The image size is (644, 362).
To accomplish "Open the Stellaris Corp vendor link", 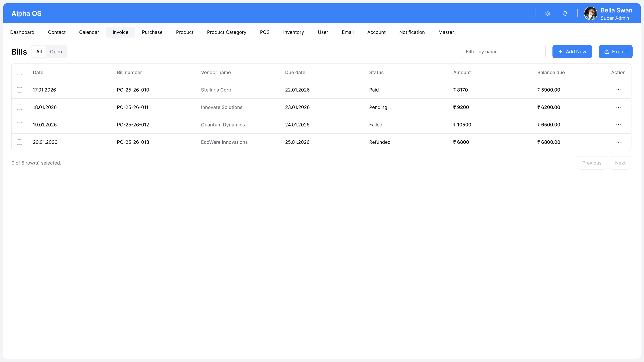I will tap(216, 90).
